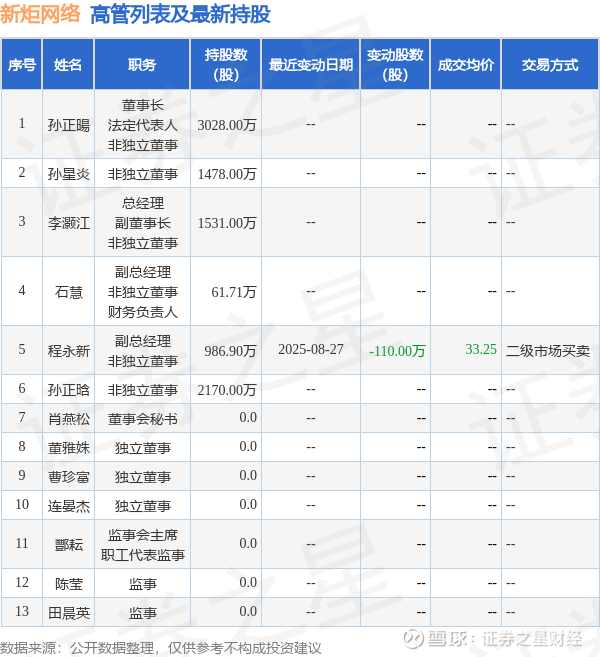Click the name 肖燕松
The image size is (600, 657).
(69, 419)
